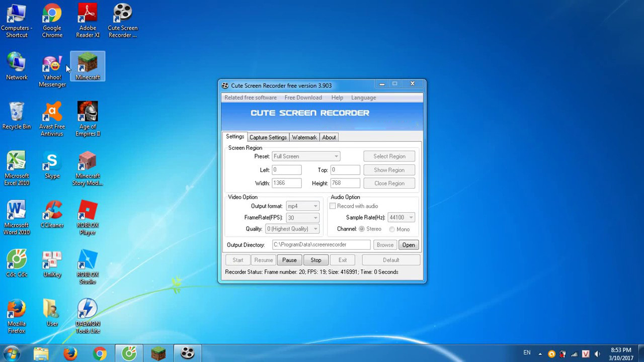Select the Skype desktop icon

click(52, 165)
